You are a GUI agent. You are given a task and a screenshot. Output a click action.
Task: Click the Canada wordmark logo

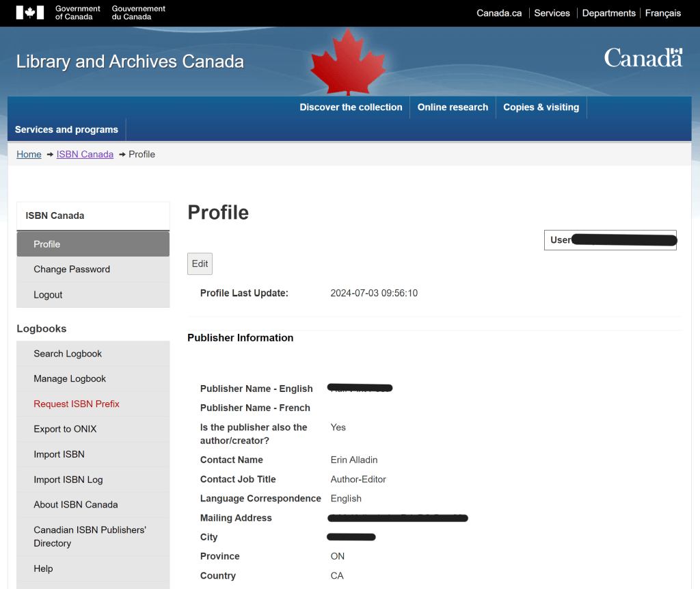[643, 58]
